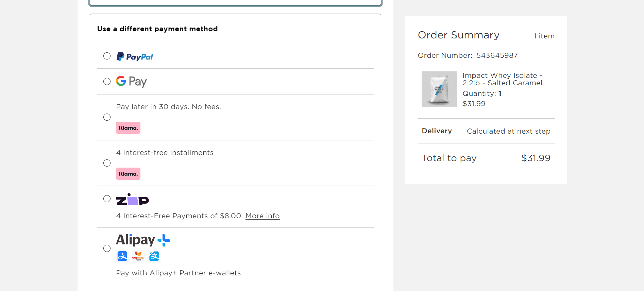
Task: Select the TrueMoney Wallet icon
Action: [138, 256]
